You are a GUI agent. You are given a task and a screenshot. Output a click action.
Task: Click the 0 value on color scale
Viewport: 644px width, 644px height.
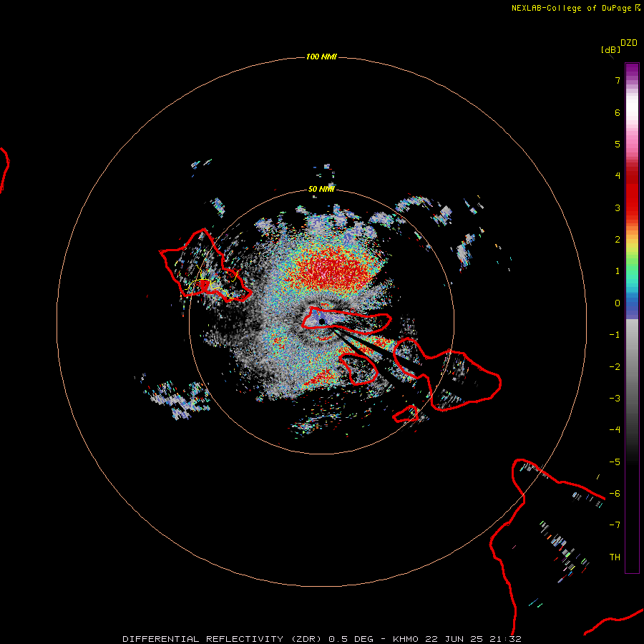point(618,303)
